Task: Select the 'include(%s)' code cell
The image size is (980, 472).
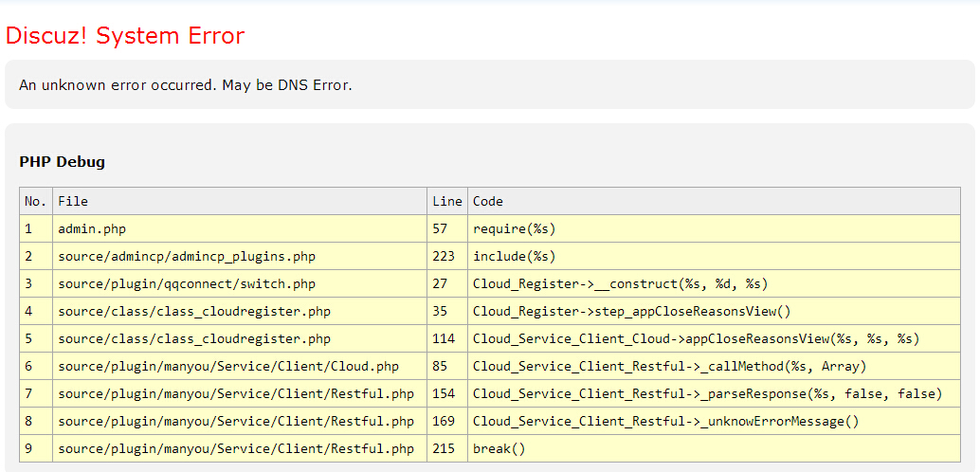Action: pyautogui.click(x=714, y=256)
